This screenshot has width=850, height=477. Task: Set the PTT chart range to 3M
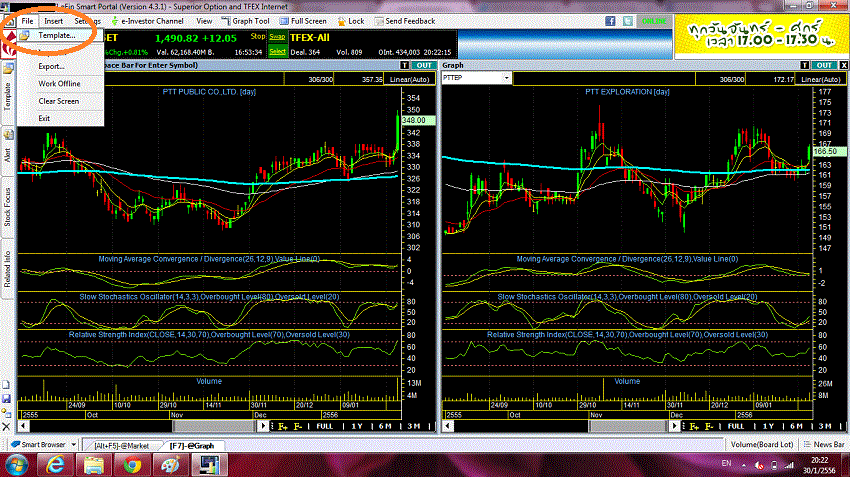[414, 427]
